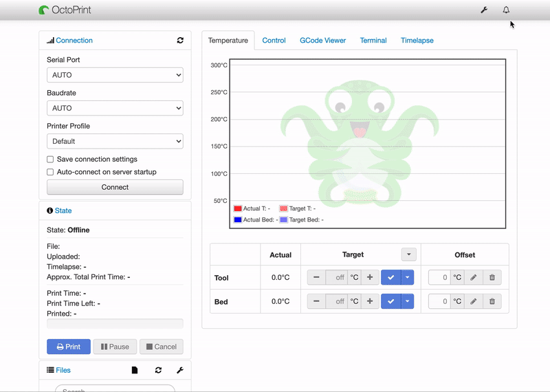Screen dimensions: 550x392
Task: Edit Tool offset with pencil icon
Action: (473, 278)
